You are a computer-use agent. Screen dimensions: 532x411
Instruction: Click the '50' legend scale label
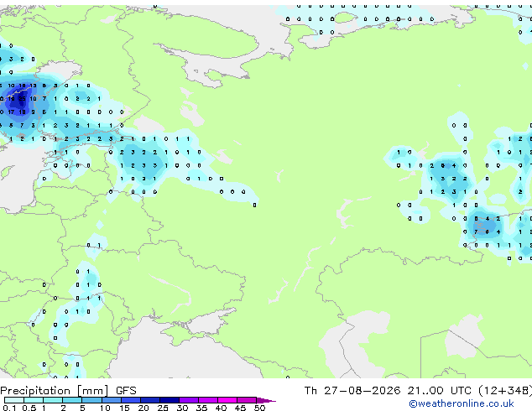259,408
